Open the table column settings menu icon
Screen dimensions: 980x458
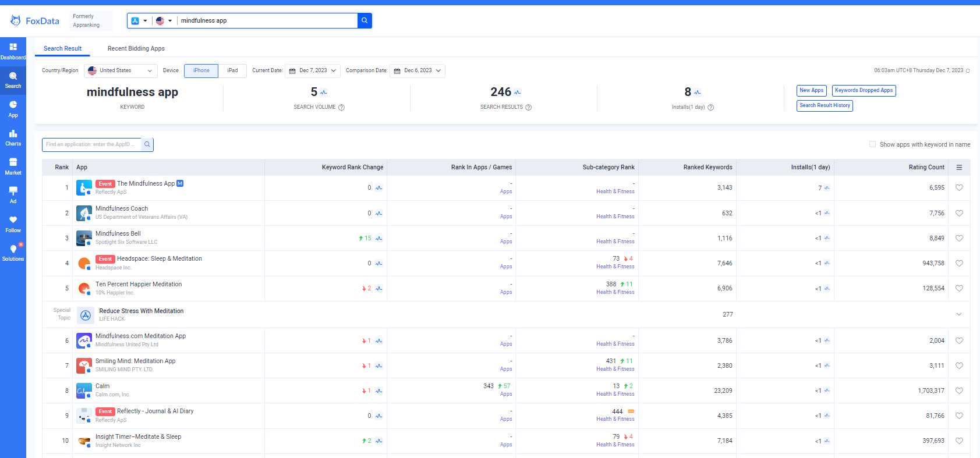(x=959, y=167)
